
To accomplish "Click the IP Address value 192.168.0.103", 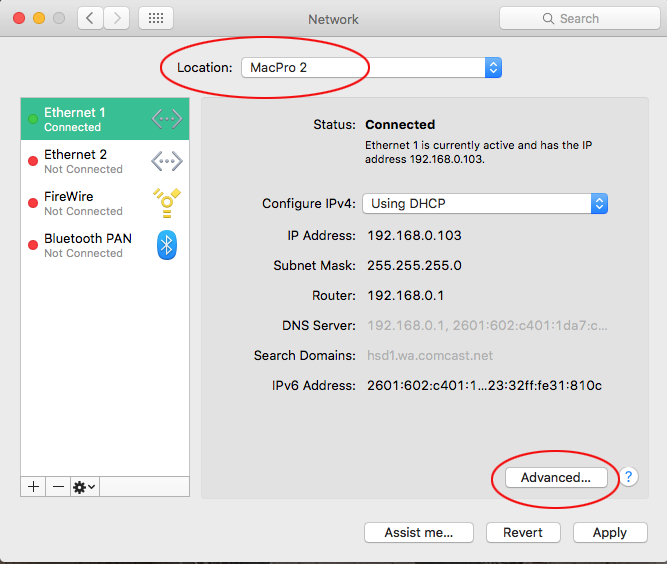I will point(414,236).
